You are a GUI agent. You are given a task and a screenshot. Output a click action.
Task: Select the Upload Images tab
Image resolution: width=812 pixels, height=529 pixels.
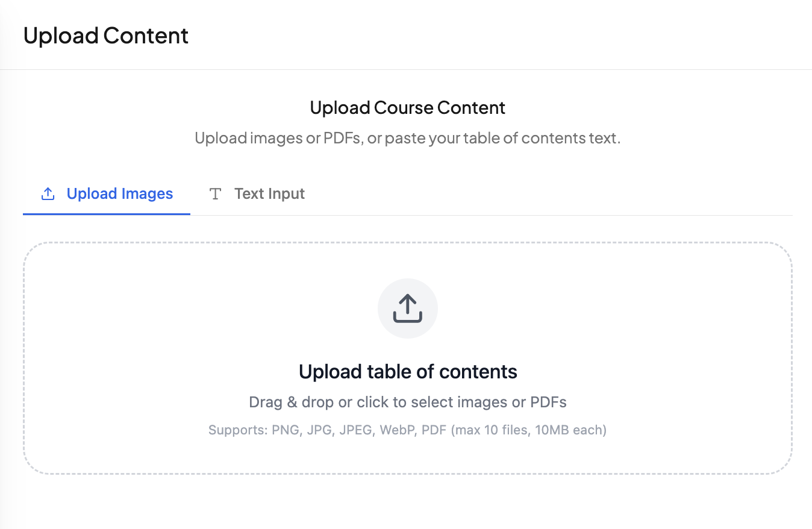pyautogui.click(x=119, y=194)
